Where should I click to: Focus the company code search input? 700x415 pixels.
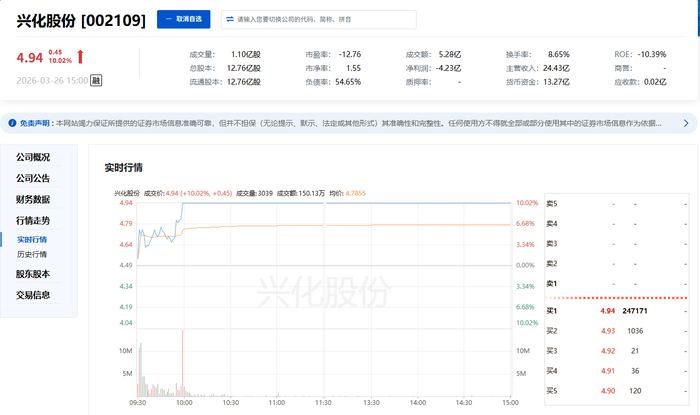point(319,20)
